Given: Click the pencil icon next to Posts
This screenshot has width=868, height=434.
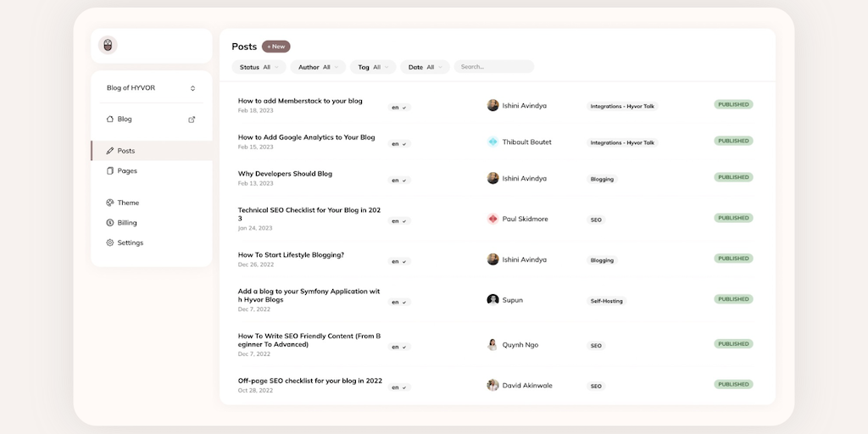Looking at the screenshot, I should pyautogui.click(x=109, y=151).
